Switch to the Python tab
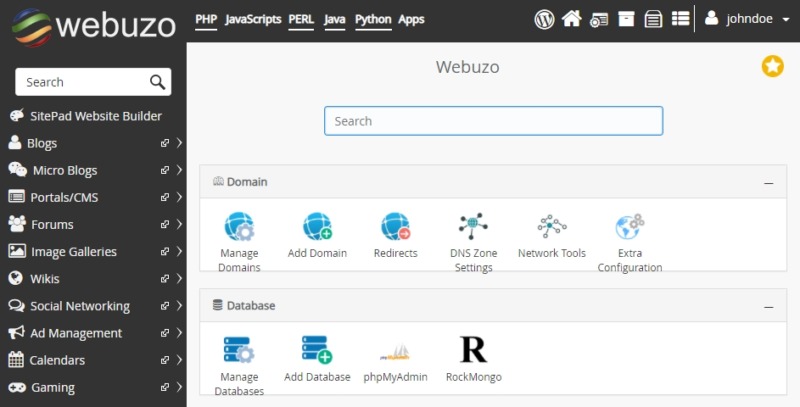800x407 pixels. point(373,19)
